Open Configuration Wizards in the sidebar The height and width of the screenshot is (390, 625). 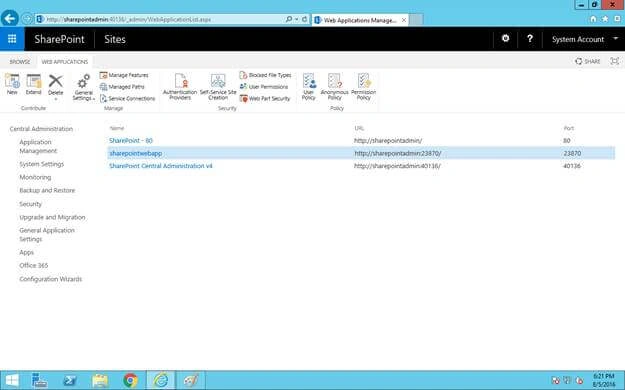pyautogui.click(x=51, y=279)
